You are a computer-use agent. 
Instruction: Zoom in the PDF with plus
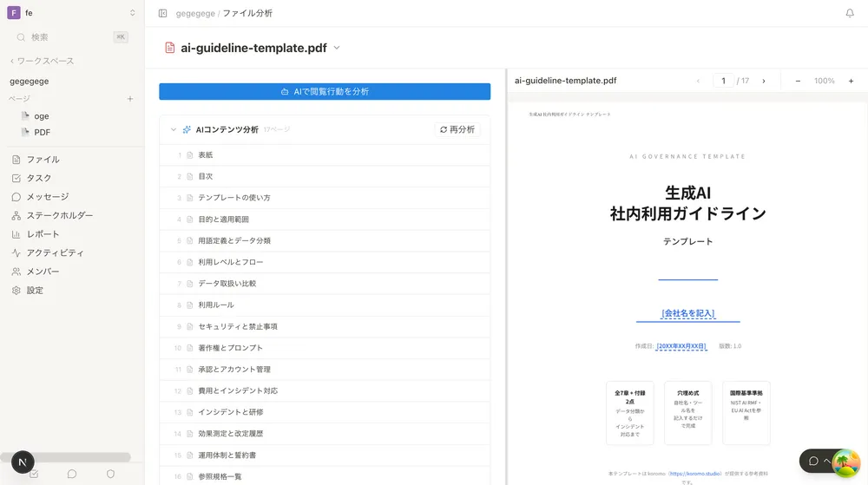coord(851,81)
